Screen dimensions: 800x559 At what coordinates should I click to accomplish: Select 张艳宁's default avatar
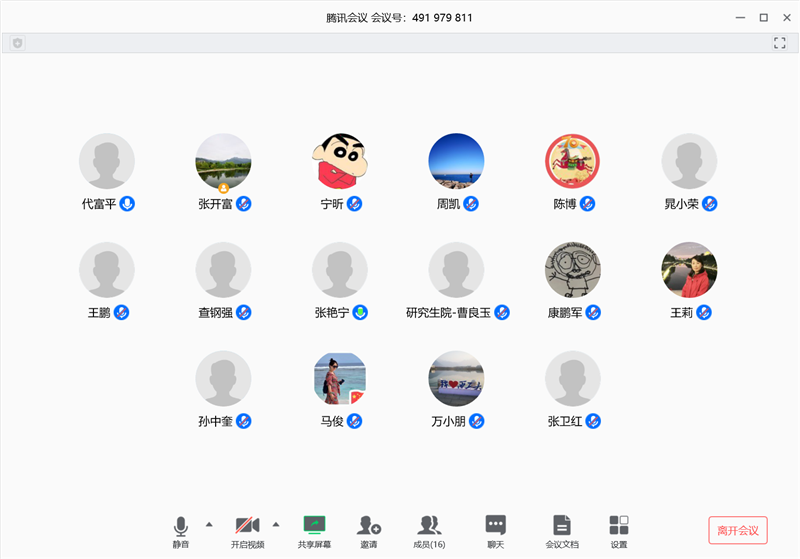[x=340, y=270]
